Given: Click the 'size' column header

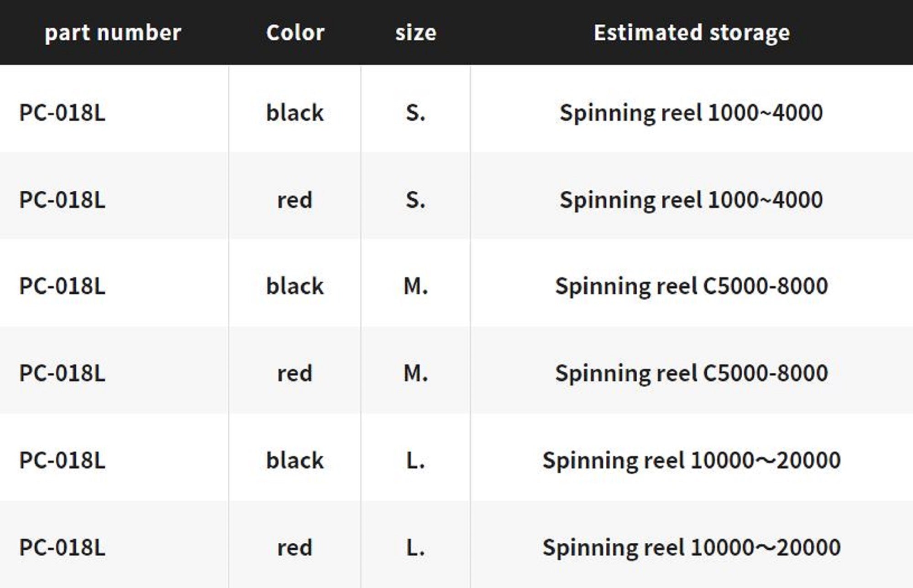Looking at the screenshot, I should click(x=415, y=33).
